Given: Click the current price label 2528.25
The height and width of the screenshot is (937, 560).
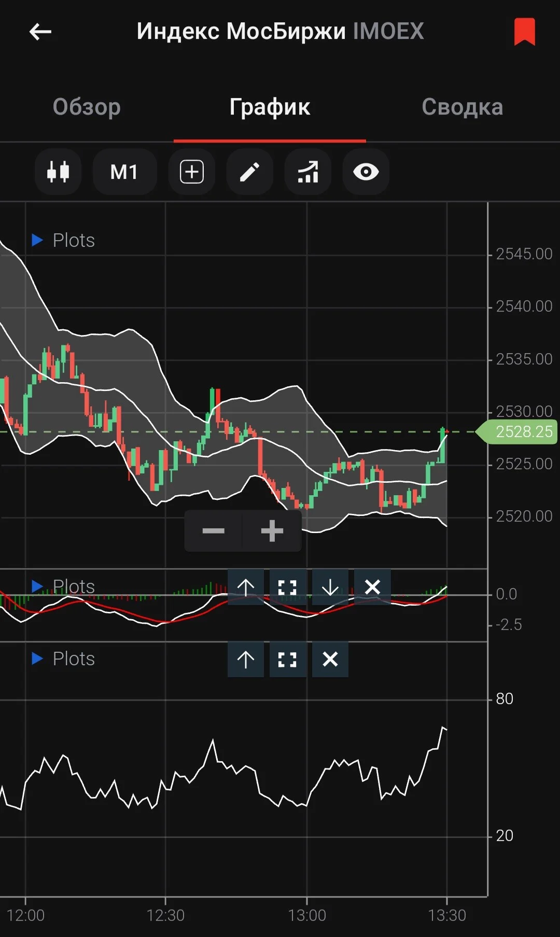Looking at the screenshot, I should pos(517,431).
